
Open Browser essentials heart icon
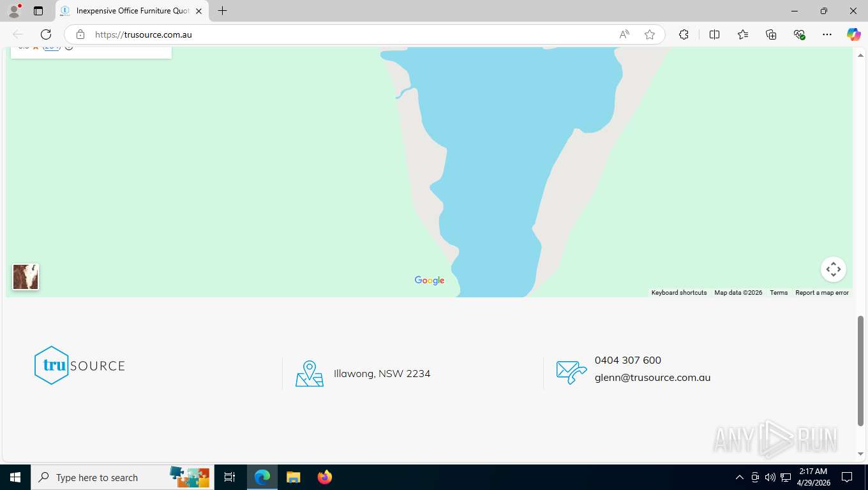pyautogui.click(x=799, y=34)
